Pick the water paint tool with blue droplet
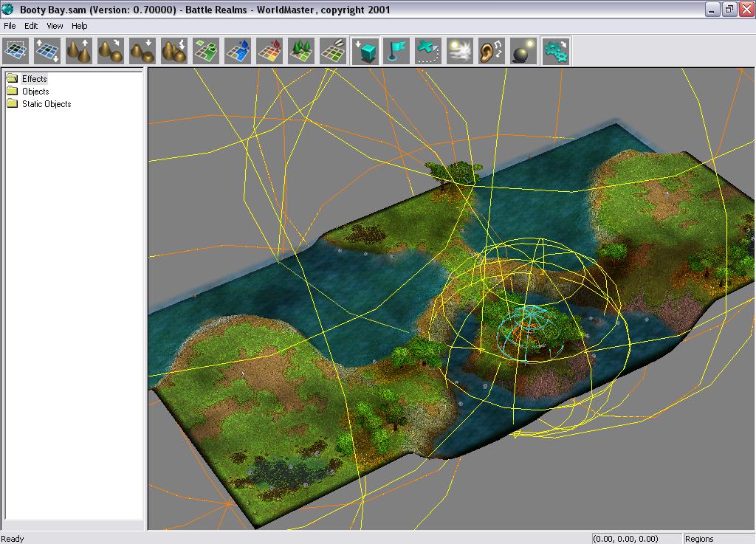 pos(238,51)
